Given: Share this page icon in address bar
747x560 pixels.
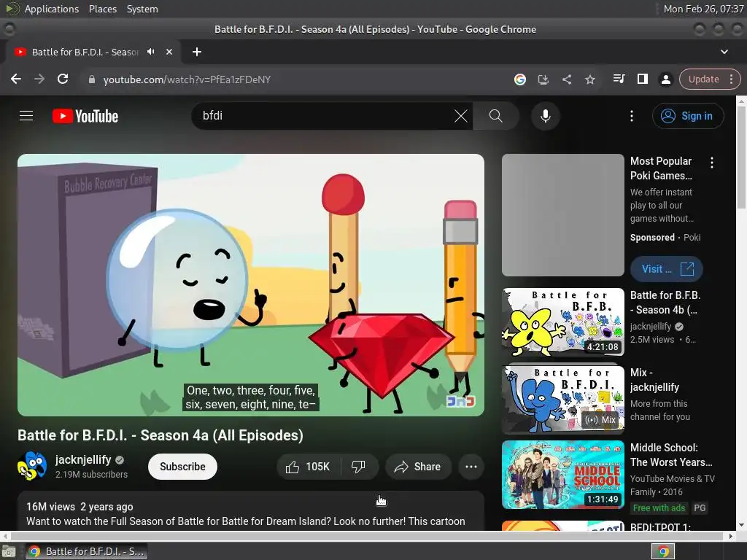Looking at the screenshot, I should pyautogui.click(x=566, y=79).
